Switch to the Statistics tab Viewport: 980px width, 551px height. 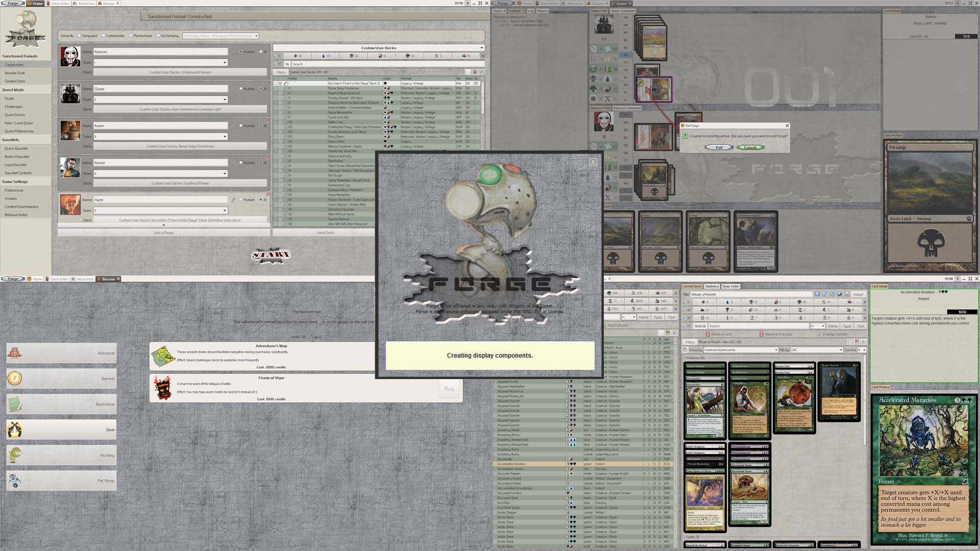(x=712, y=286)
